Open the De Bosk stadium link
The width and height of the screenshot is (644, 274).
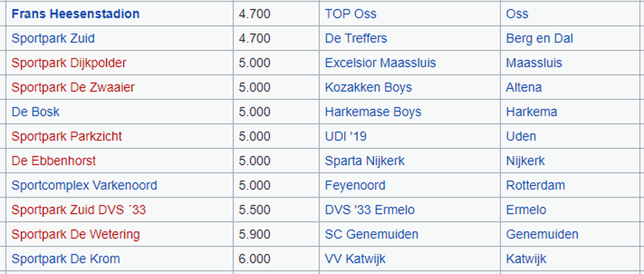tap(35, 112)
